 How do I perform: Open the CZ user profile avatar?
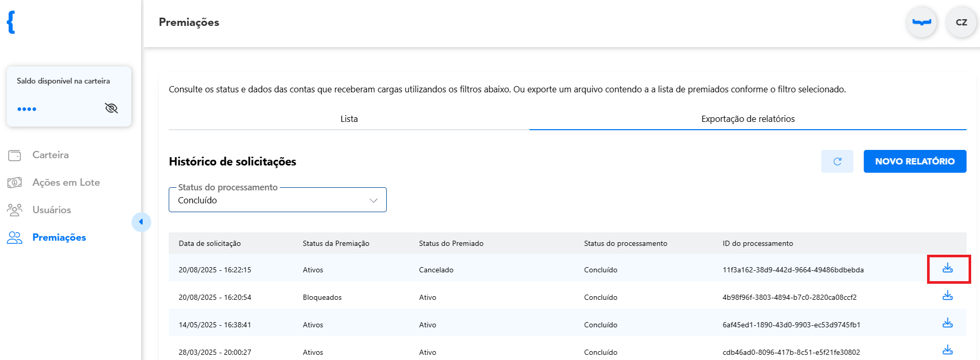tap(961, 22)
